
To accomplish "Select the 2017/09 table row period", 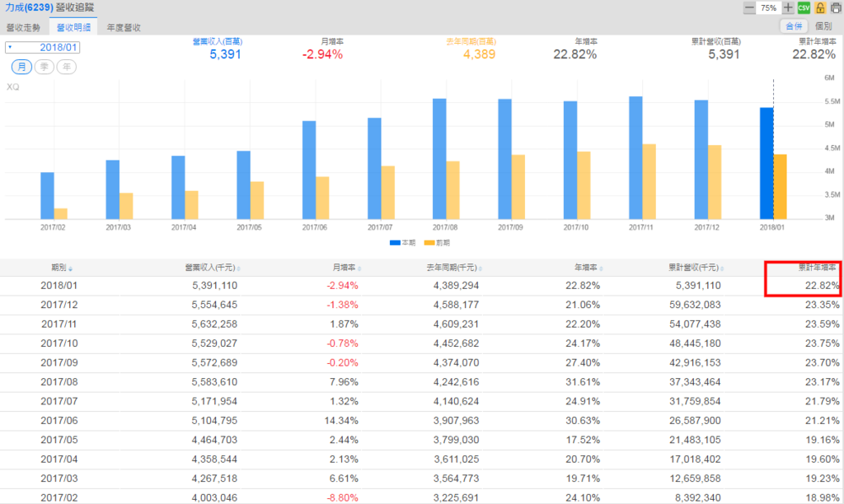I will (x=59, y=363).
